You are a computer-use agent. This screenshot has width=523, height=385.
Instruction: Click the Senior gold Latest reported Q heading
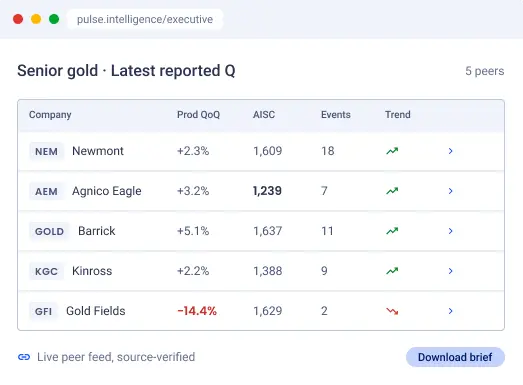[x=126, y=71]
